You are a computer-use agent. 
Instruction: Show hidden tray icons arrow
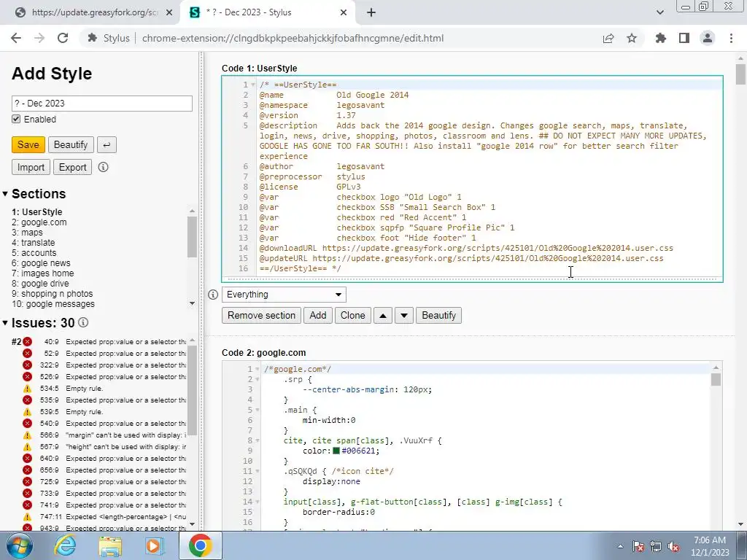click(620, 547)
